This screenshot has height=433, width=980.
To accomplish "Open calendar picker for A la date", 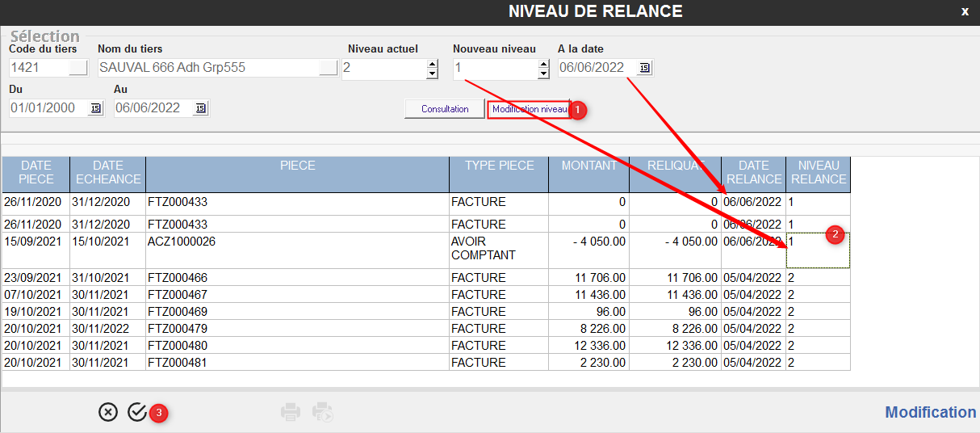I will pyautogui.click(x=644, y=68).
